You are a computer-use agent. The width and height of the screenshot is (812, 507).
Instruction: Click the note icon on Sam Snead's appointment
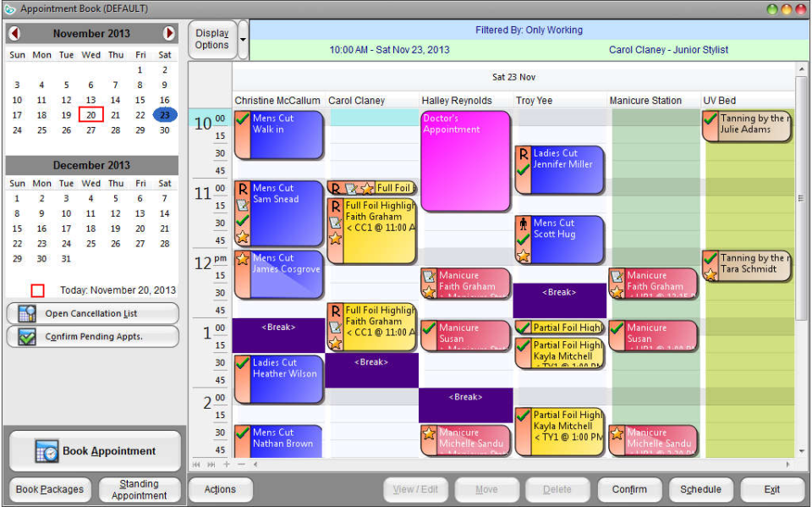[243, 206]
